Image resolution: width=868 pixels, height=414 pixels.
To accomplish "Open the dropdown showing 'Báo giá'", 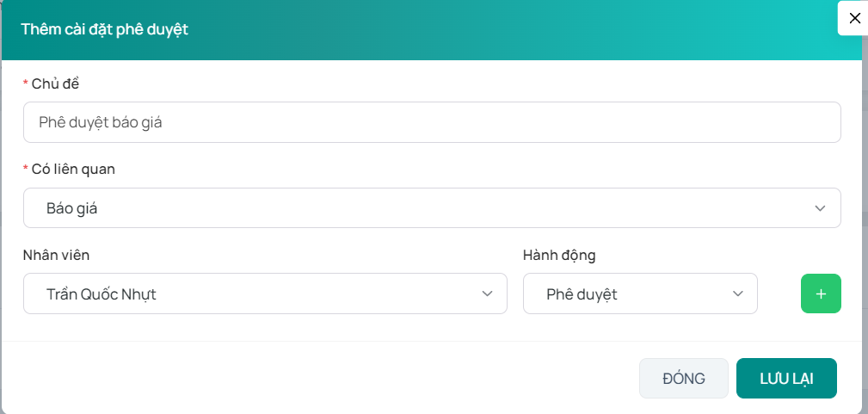I will [430, 208].
